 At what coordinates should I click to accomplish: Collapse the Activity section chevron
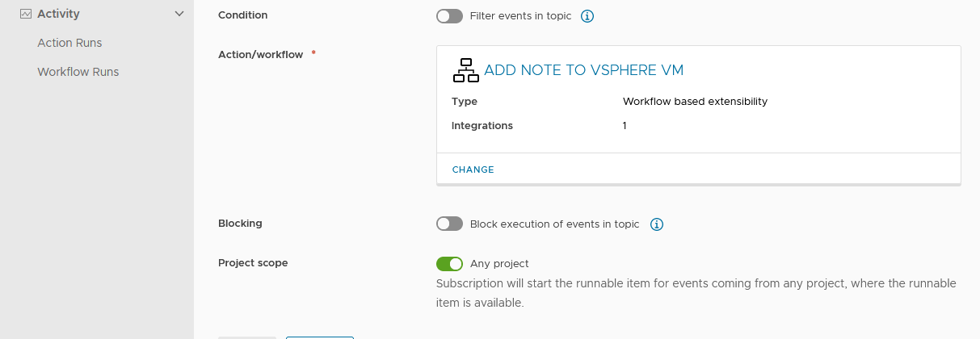[x=179, y=14]
